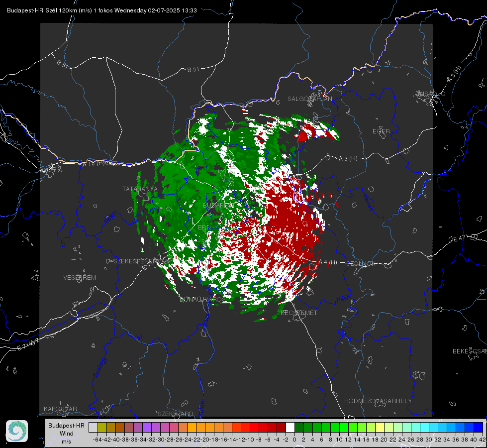Click the 'Budapest-HR' legend title
The width and height of the screenshot is (487, 448).
point(67,425)
